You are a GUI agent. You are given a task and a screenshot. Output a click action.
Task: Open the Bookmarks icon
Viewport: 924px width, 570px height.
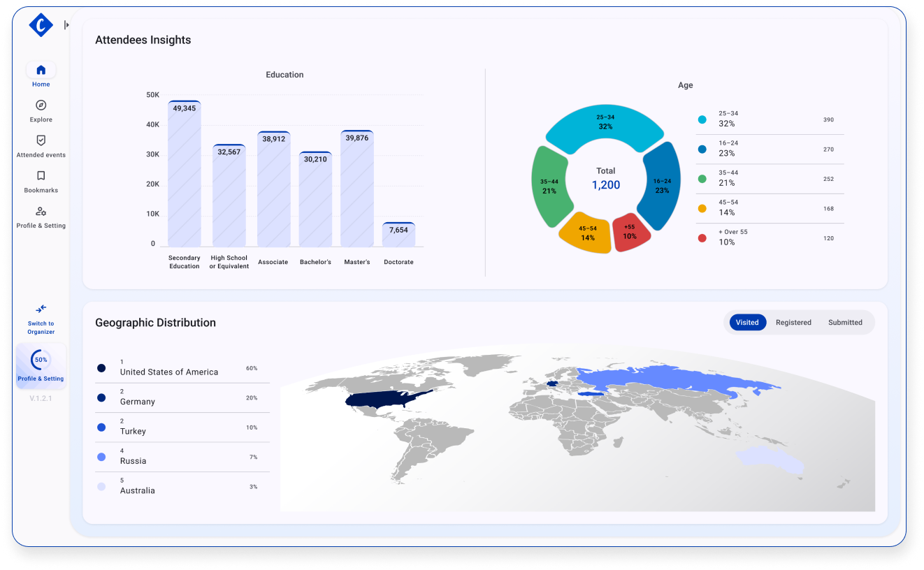tap(41, 176)
